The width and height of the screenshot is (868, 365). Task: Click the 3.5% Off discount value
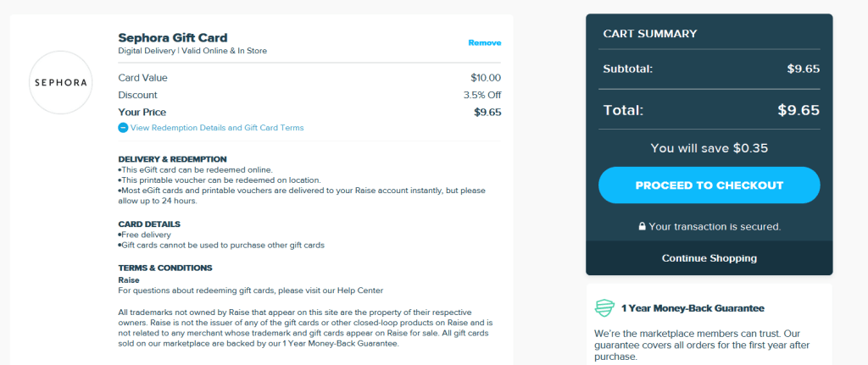pyautogui.click(x=482, y=95)
